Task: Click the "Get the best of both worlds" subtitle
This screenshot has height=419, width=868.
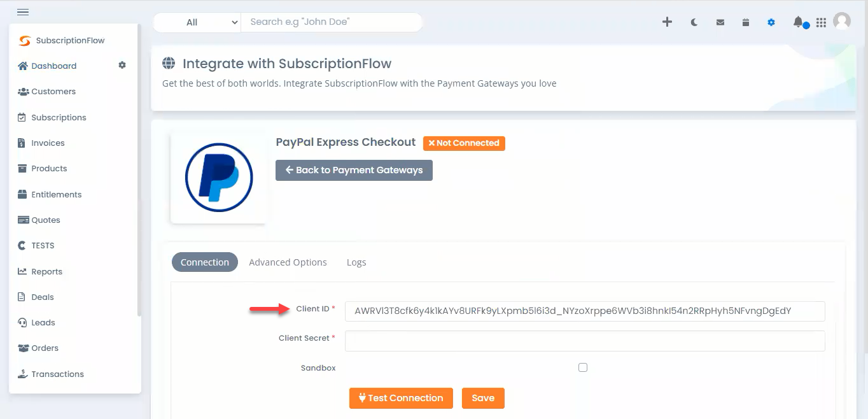Action: (x=360, y=83)
